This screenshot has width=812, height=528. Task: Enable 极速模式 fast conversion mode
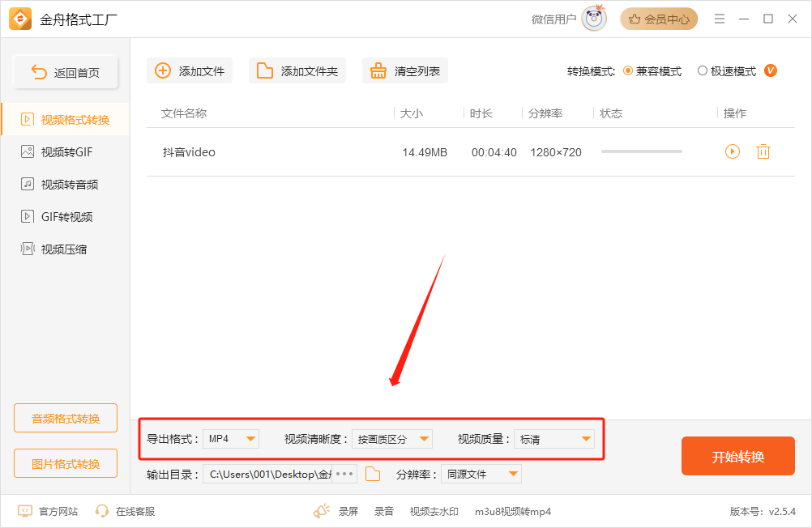(x=703, y=70)
